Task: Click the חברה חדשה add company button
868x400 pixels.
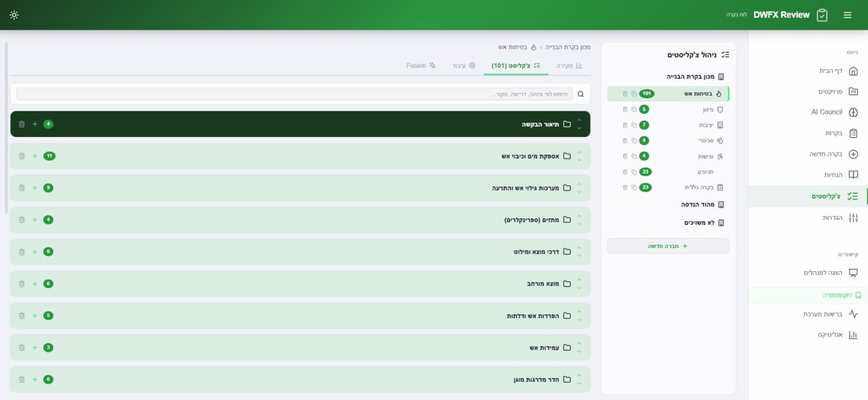Action: (x=668, y=246)
